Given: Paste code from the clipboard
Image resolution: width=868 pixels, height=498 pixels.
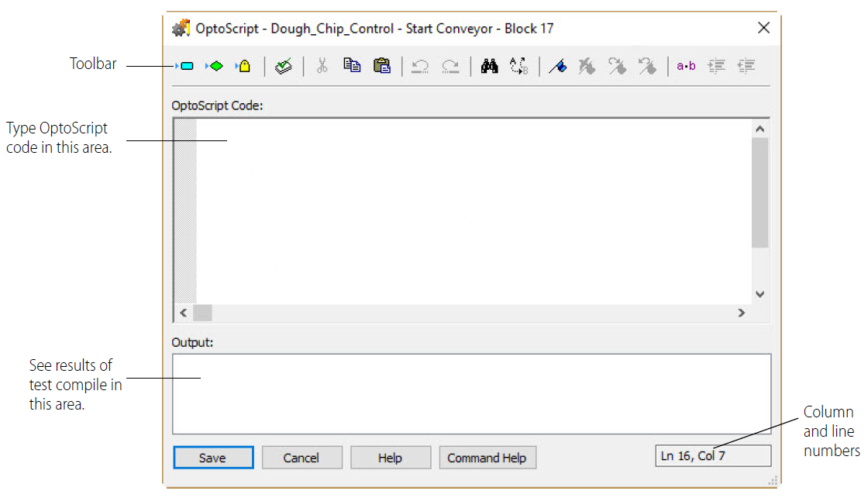Looking at the screenshot, I should [x=382, y=66].
